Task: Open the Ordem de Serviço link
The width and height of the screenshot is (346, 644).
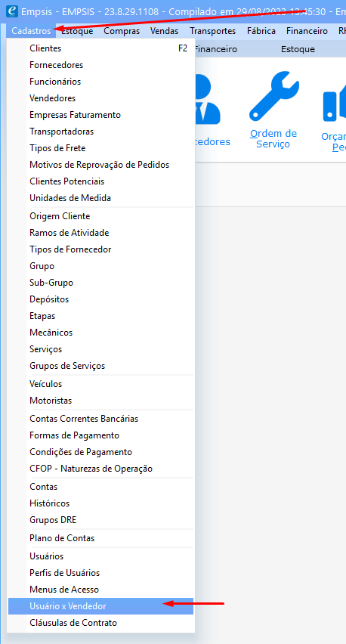Action: tap(273, 139)
